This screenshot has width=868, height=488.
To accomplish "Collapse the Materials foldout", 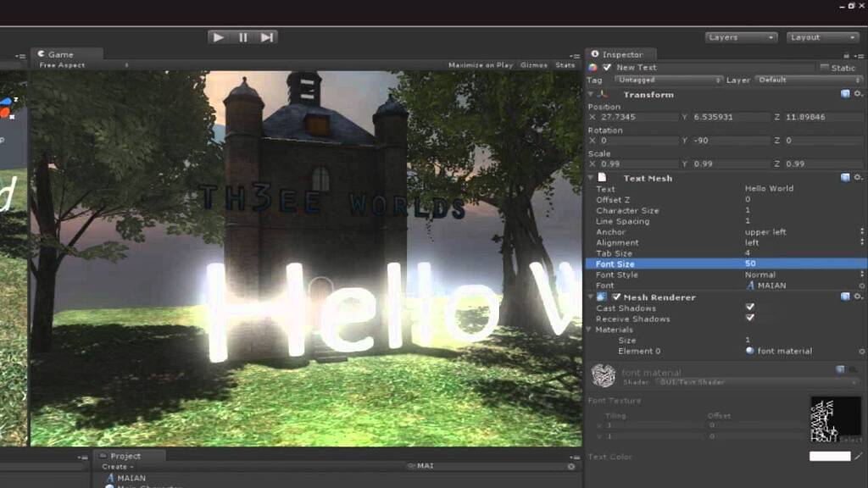I will [x=588, y=330].
